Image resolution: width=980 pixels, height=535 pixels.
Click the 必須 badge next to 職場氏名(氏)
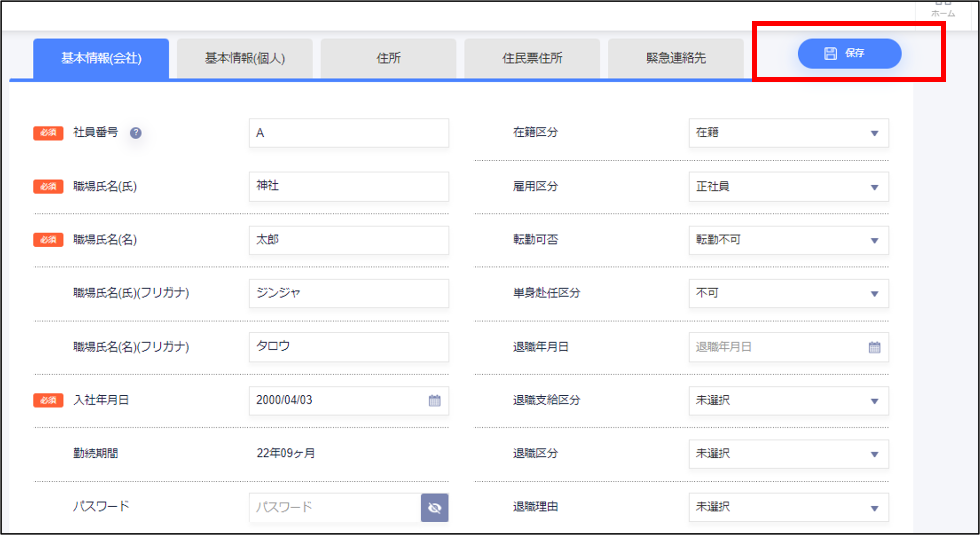pyautogui.click(x=48, y=187)
